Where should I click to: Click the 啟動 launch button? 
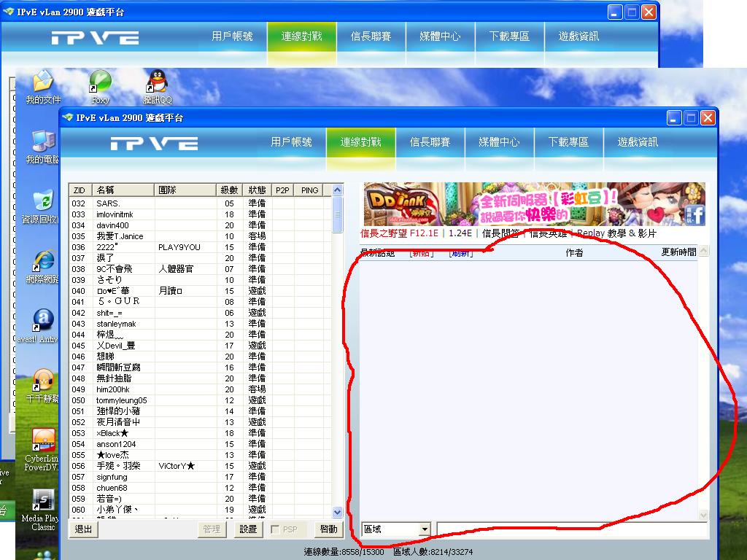(x=329, y=529)
